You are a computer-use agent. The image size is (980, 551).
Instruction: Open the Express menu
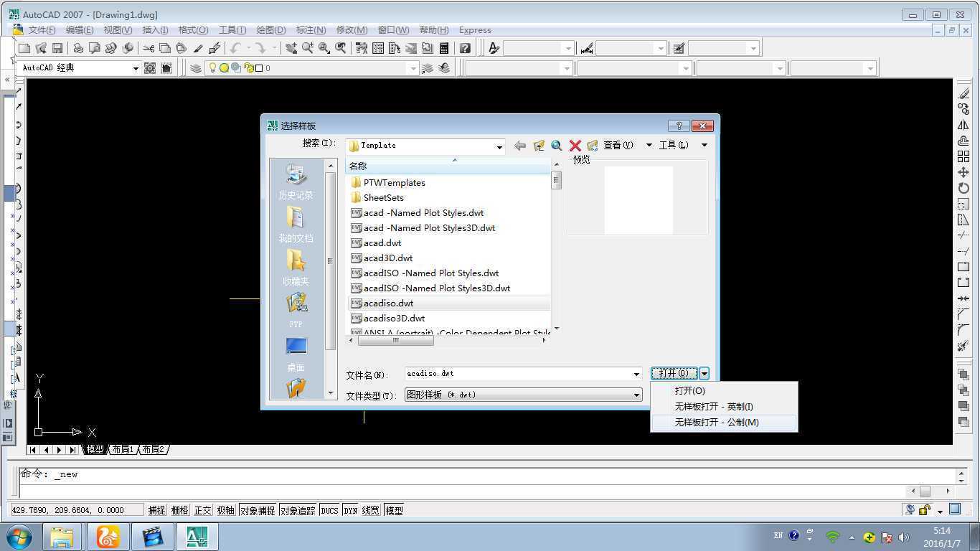pyautogui.click(x=475, y=30)
